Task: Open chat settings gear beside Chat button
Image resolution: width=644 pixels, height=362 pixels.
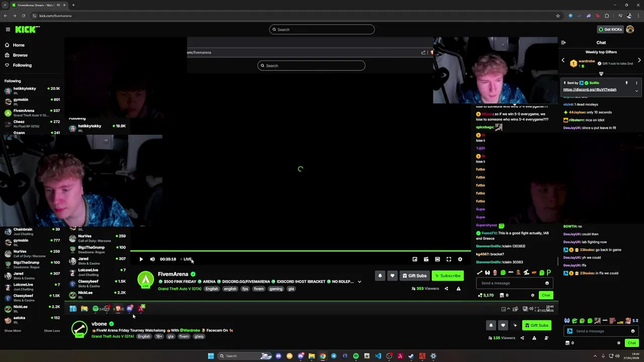Action: click(619, 343)
